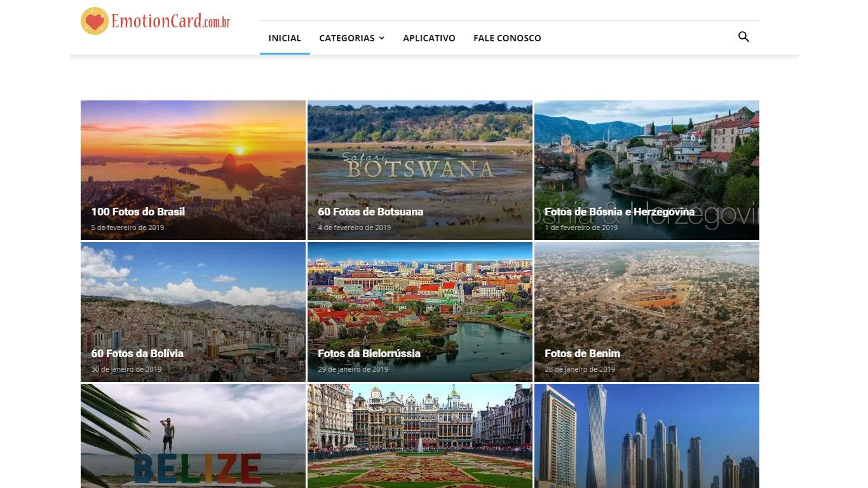Open the '60 Fotos da Bolívia' link
The image size is (868, 488).
pos(137,353)
